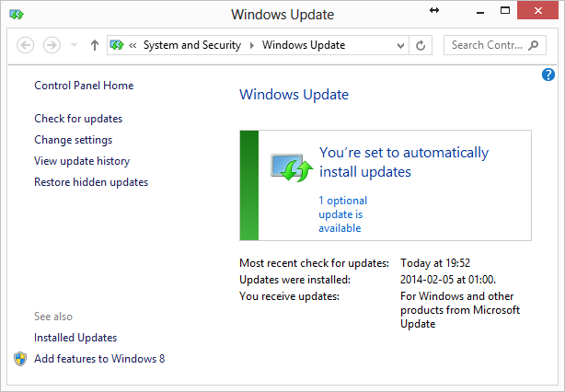
Task: Click the Forward arrow navigation button
Action: pyautogui.click(x=52, y=45)
